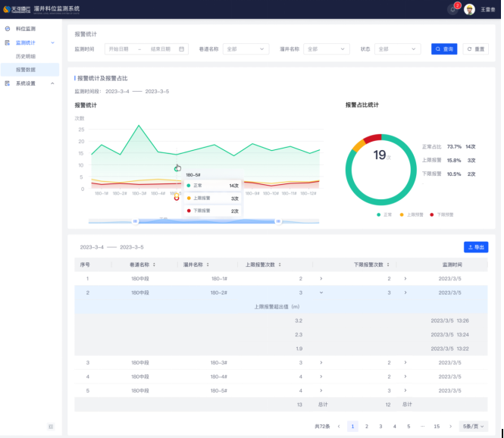Open the 巷道名称 dropdown
Image resolution: width=504 pixels, height=438 pixels.
246,49
